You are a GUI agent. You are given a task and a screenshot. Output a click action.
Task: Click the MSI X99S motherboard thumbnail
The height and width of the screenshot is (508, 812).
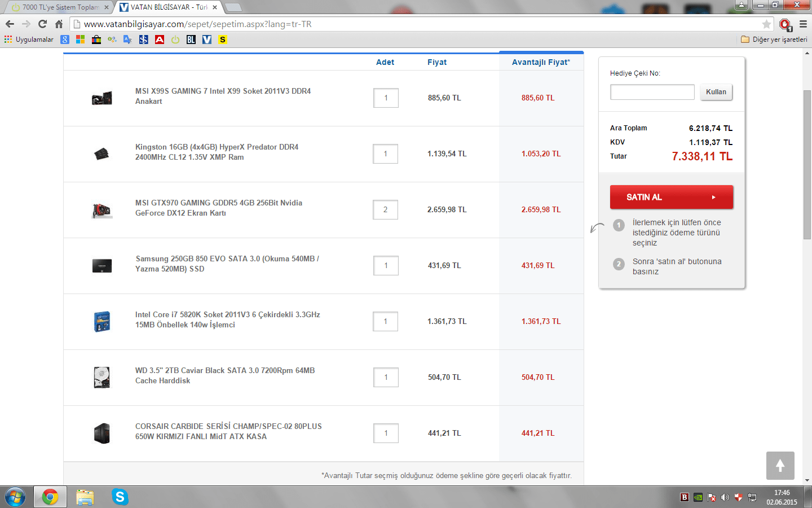[102, 98]
